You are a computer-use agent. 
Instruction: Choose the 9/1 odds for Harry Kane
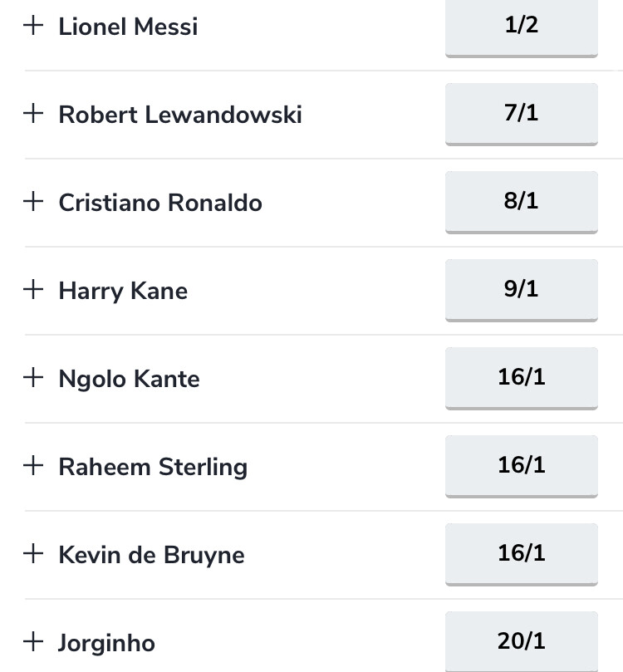(x=522, y=291)
